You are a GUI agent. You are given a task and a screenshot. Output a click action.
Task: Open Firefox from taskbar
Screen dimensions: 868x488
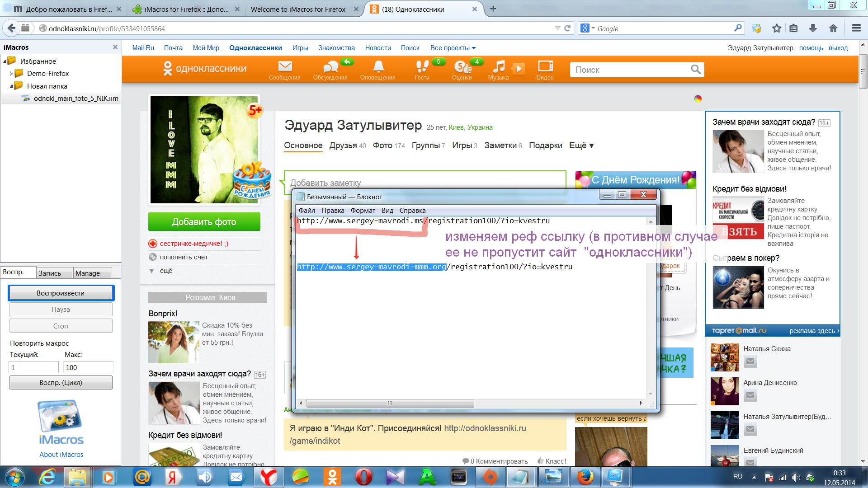(x=585, y=477)
